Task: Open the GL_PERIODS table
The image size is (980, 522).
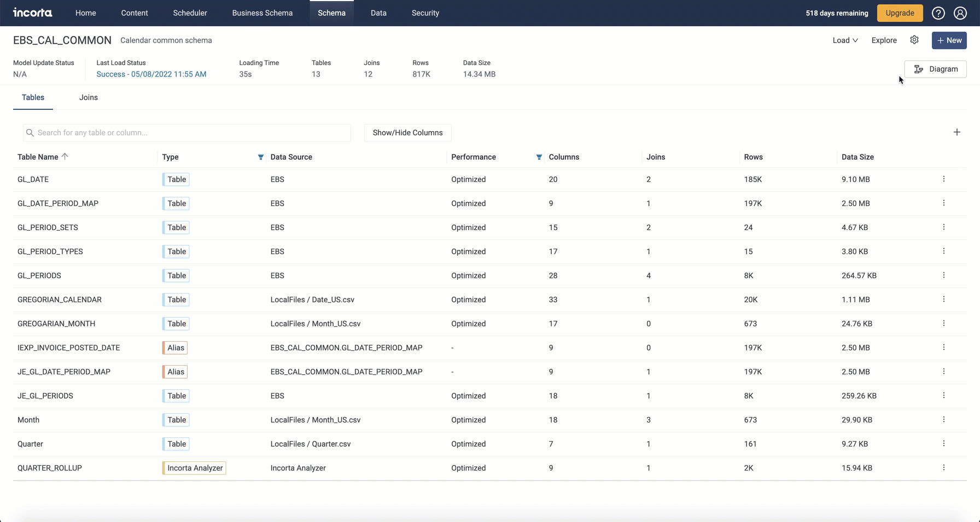Action: [39, 275]
